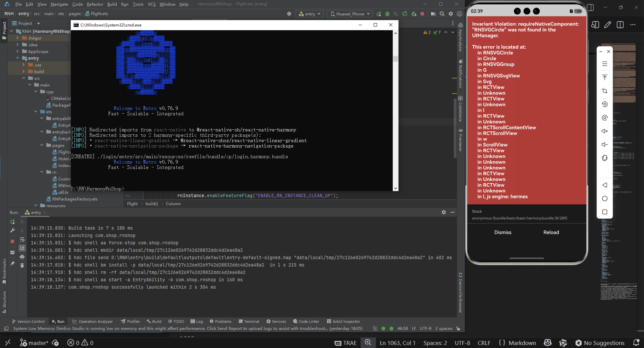Viewport: 644px width, 348px height.
Task: Click the Column breadcrumb in editor
Action: point(173,204)
